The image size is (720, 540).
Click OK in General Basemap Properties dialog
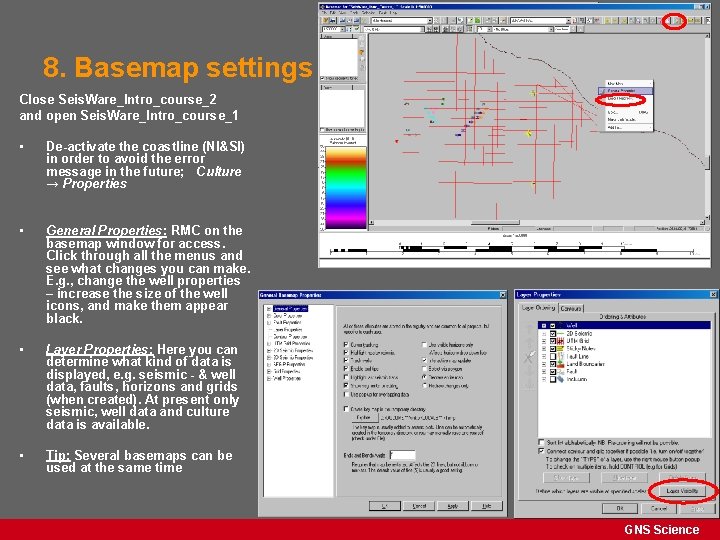coord(385,506)
